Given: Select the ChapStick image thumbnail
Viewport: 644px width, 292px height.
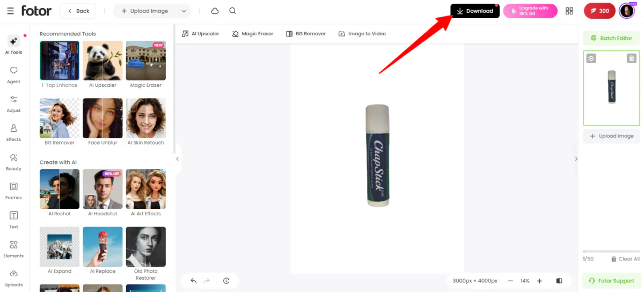Looking at the screenshot, I should pos(612,88).
